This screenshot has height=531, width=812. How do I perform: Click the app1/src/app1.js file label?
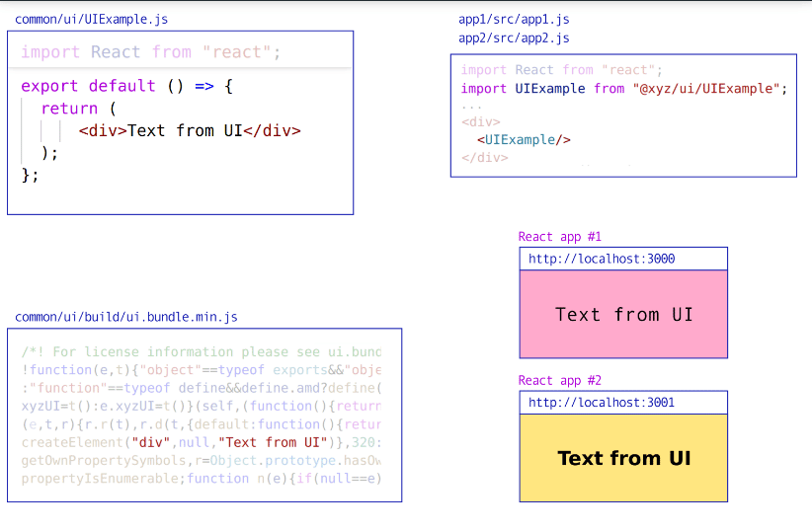(514, 20)
